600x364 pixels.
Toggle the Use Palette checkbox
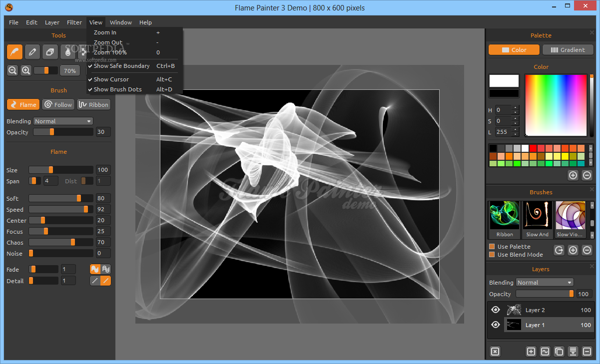pos(492,246)
